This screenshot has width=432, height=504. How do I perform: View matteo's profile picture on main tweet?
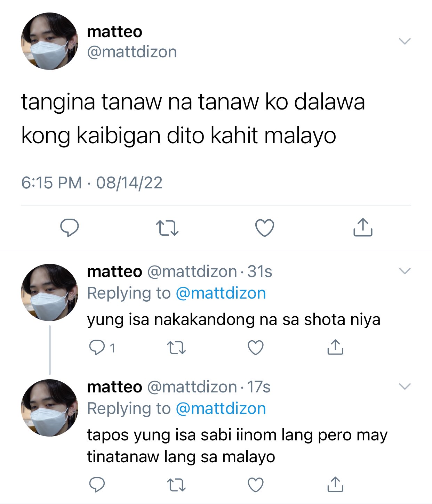tap(50, 41)
